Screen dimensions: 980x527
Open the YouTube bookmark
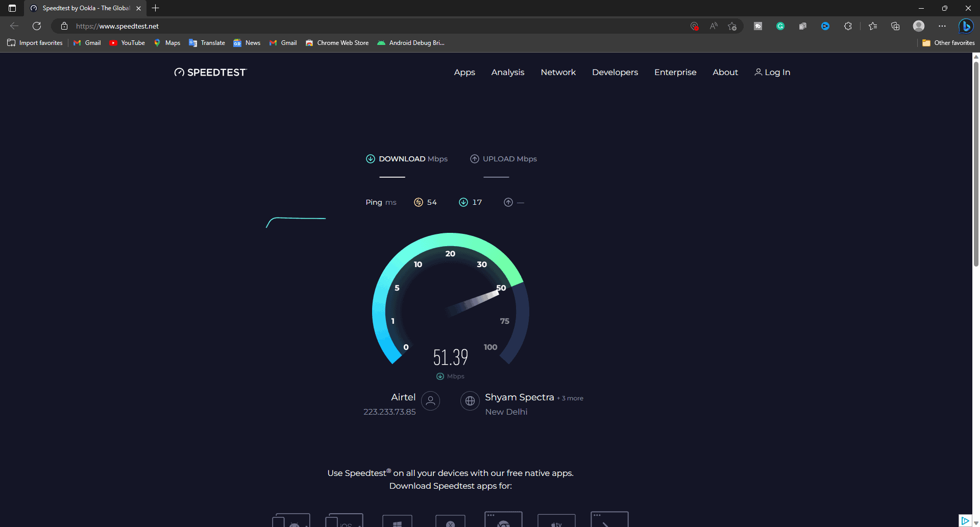click(x=127, y=43)
